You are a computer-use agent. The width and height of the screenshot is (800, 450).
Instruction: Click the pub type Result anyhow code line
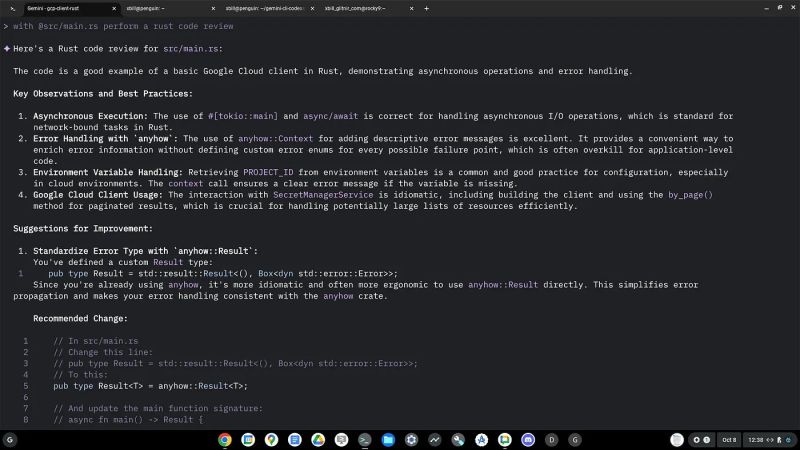150,385
